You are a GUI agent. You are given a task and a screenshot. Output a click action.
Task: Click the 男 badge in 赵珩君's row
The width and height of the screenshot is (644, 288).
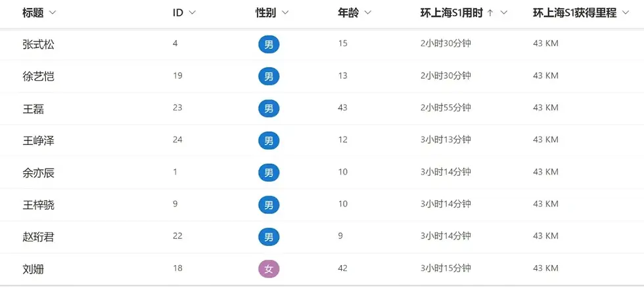pos(269,237)
